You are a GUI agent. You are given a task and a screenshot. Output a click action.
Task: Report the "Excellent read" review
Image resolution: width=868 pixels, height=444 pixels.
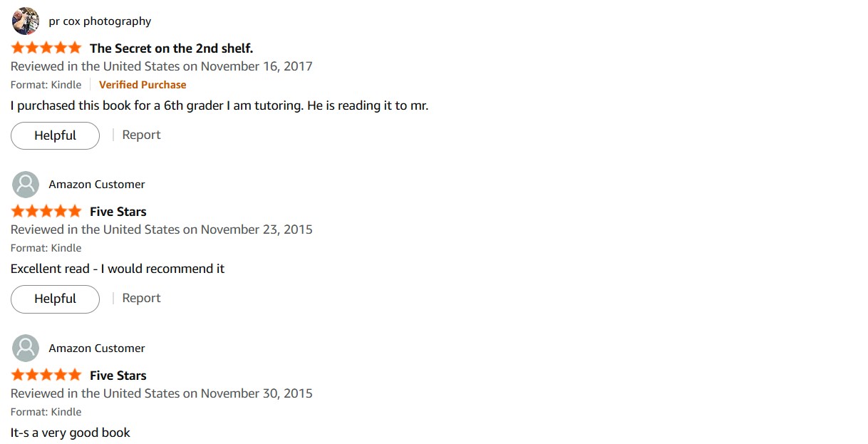pyautogui.click(x=141, y=298)
